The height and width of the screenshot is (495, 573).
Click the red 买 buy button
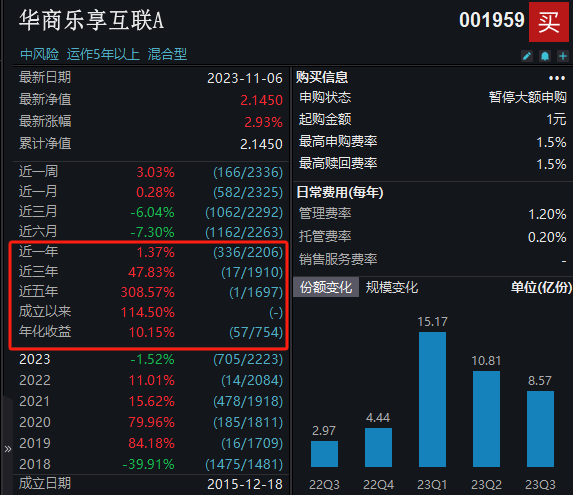(x=549, y=22)
